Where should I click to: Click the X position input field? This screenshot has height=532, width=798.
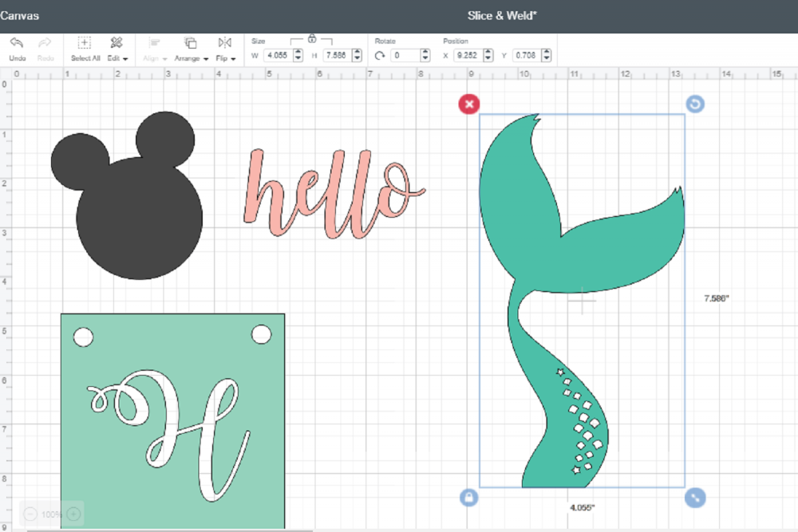pyautogui.click(x=468, y=55)
